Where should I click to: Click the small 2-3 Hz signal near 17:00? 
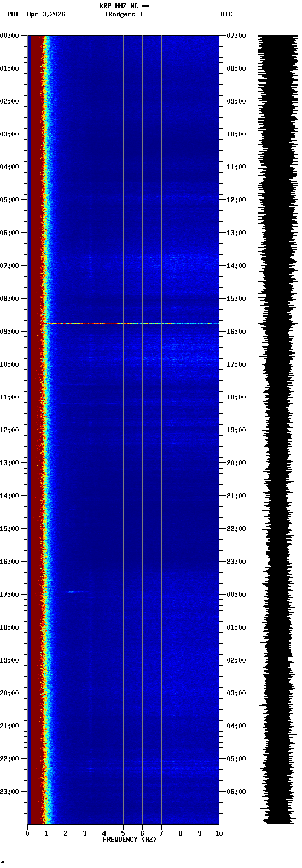(x=81, y=592)
